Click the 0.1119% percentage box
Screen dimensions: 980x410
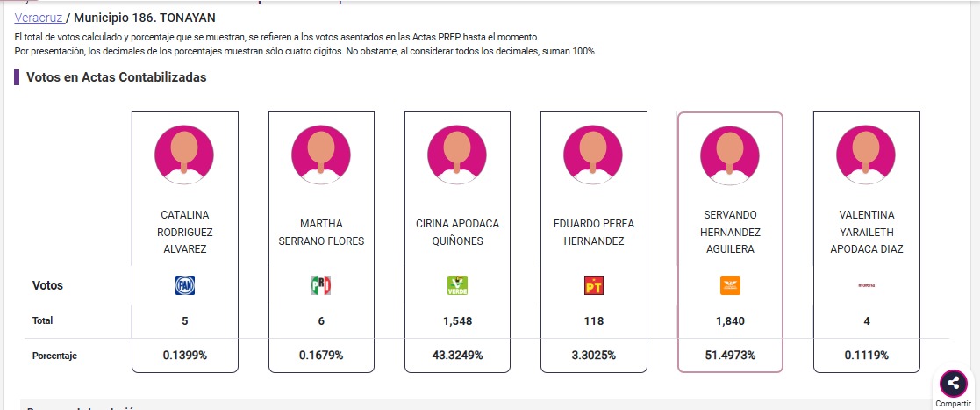coord(866,356)
